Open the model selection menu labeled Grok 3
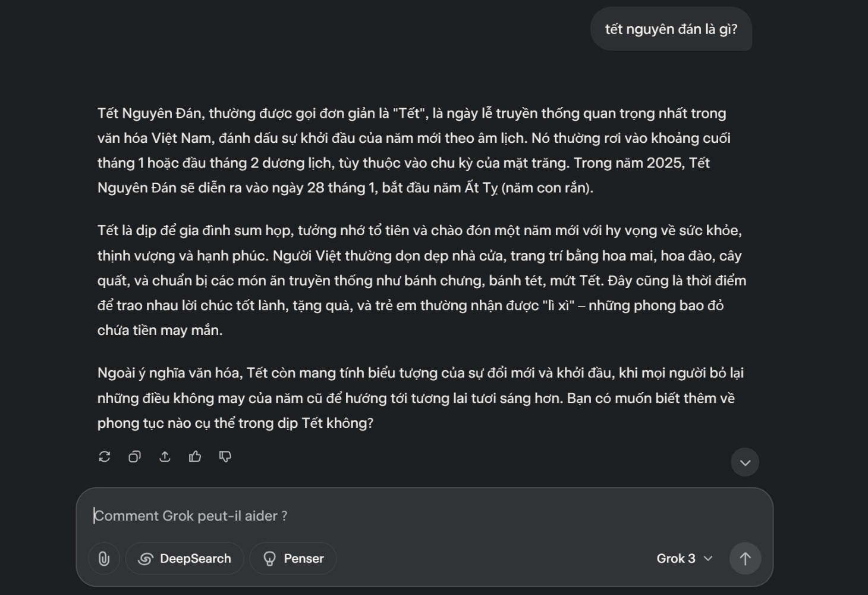 click(x=684, y=558)
